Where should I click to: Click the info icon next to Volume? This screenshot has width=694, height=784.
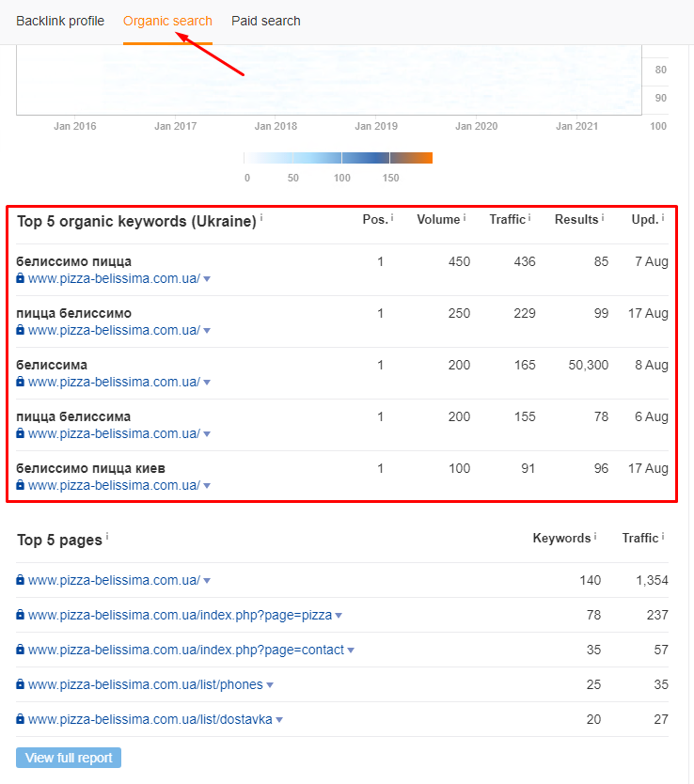click(465, 218)
